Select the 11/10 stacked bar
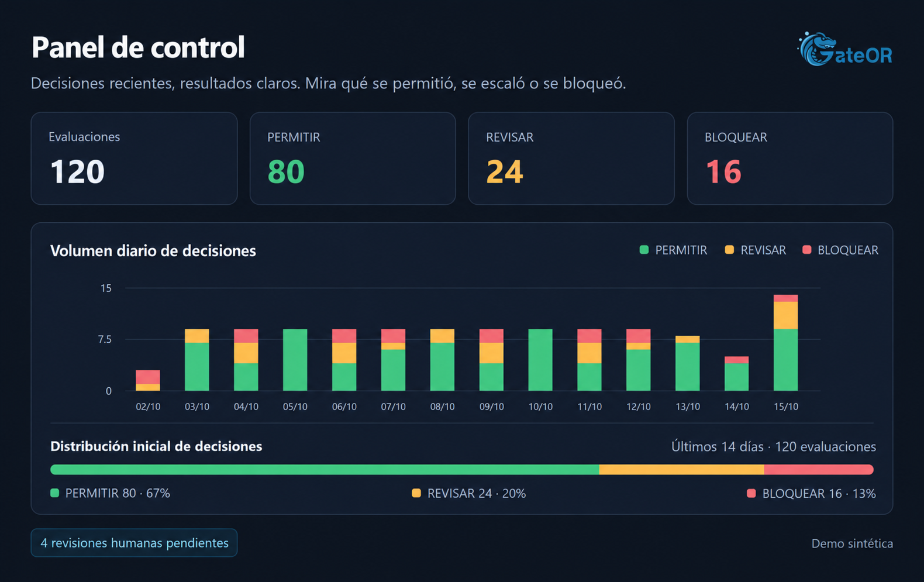924x582 pixels. (x=589, y=360)
